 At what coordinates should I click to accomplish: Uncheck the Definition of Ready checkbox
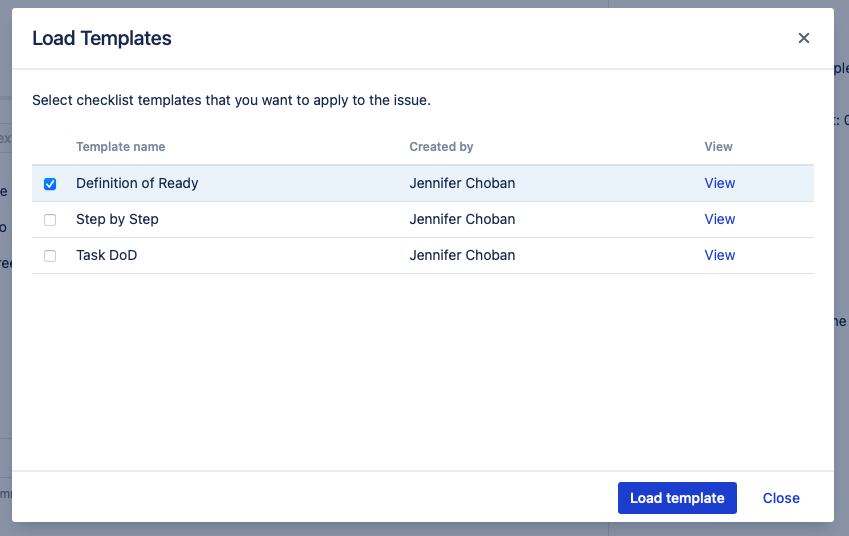(x=50, y=184)
